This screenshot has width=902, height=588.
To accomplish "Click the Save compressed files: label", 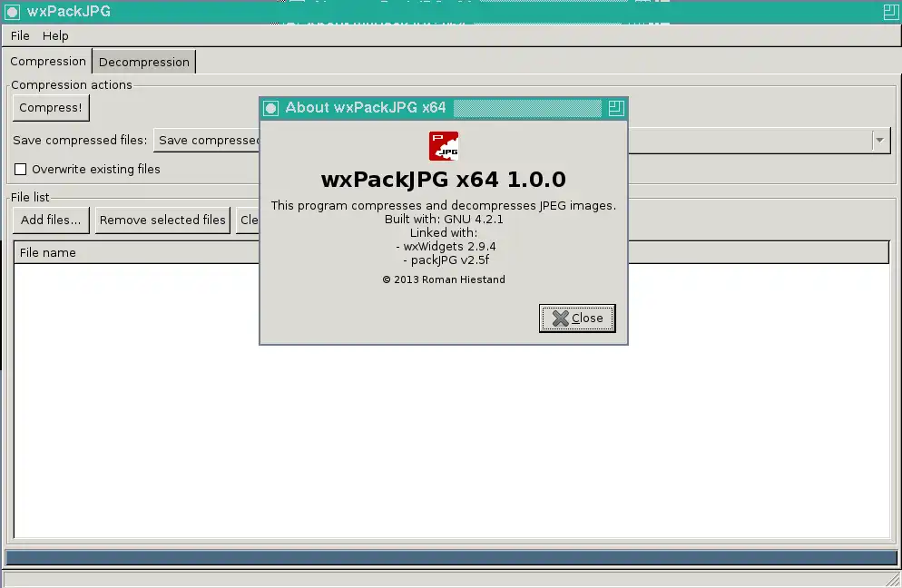I will pyautogui.click(x=80, y=141).
